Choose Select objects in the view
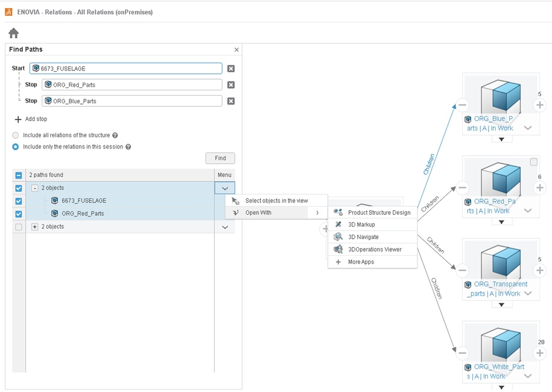 (276, 201)
